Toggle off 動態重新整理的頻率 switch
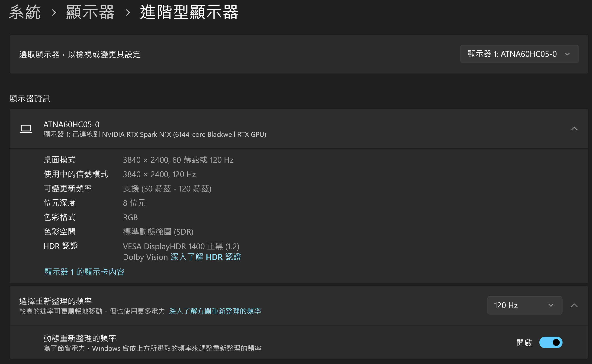 550,342
